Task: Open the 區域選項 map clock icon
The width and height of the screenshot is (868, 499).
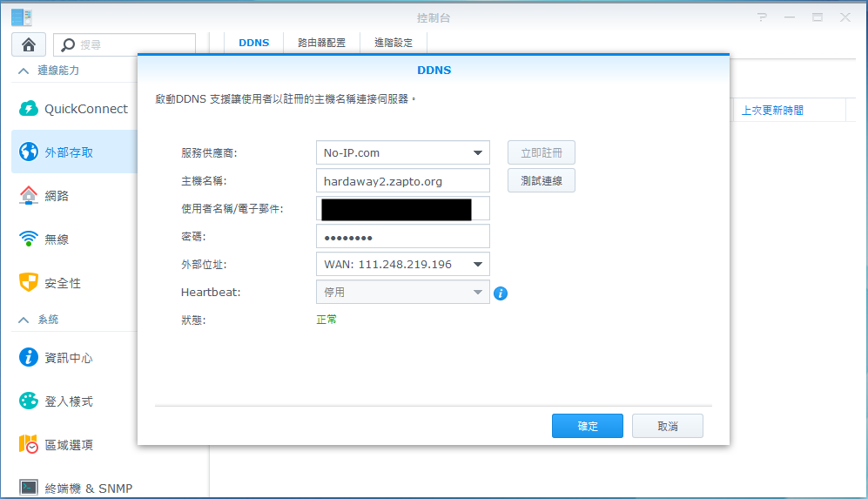Action: [x=28, y=444]
